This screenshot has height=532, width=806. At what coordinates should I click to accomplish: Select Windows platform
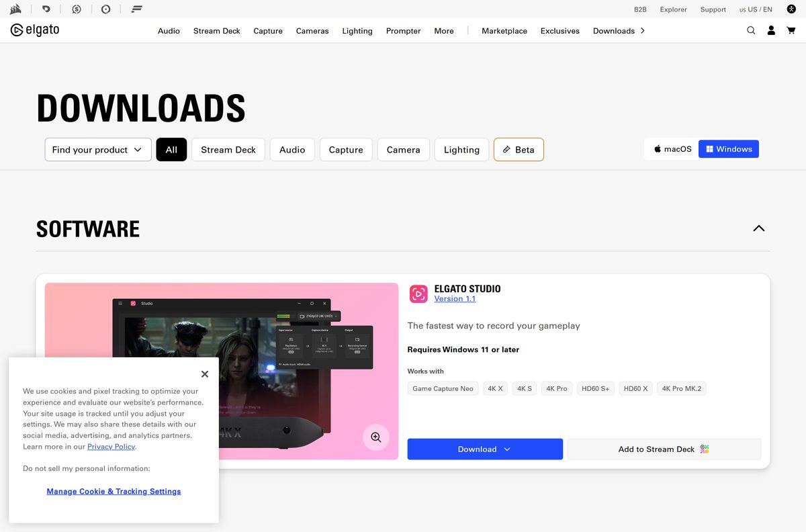729,149
